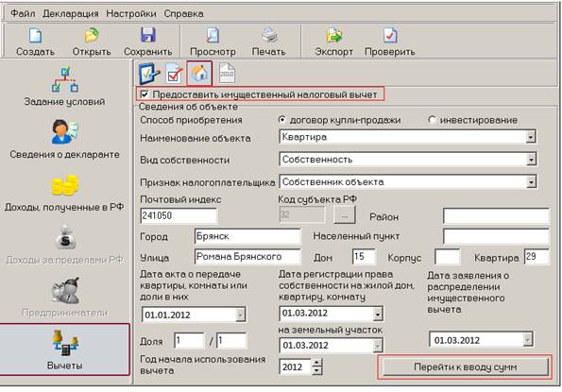This screenshot has height=392, width=562.
Task: Expand Наименование объекта Квартира dropdown
Action: pos(531,137)
